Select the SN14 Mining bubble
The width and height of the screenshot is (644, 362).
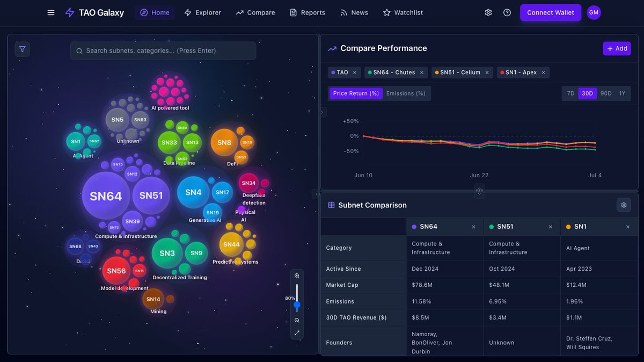pyautogui.click(x=153, y=299)
